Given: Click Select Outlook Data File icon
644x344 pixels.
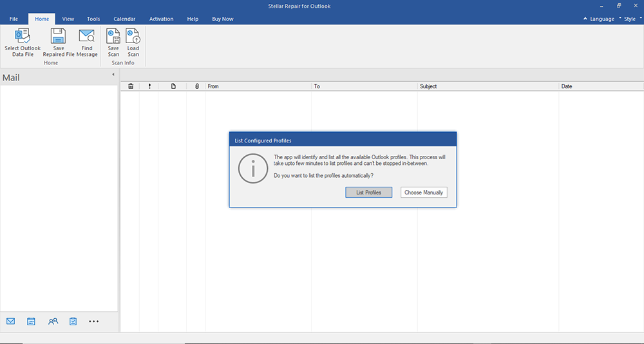Looking at the screenshot, I should tap(23, 36).
